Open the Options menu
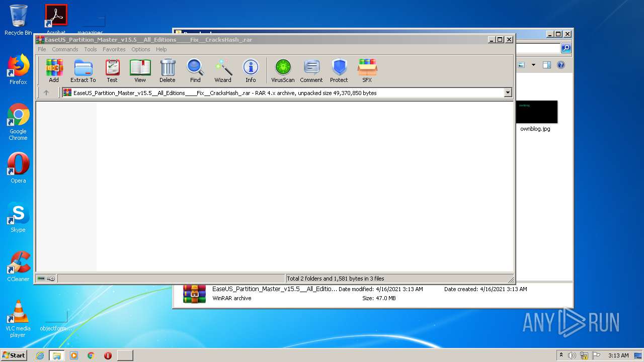Image resolution: width=644 pixels, height=362 pixels. click(x=141, y=49)
